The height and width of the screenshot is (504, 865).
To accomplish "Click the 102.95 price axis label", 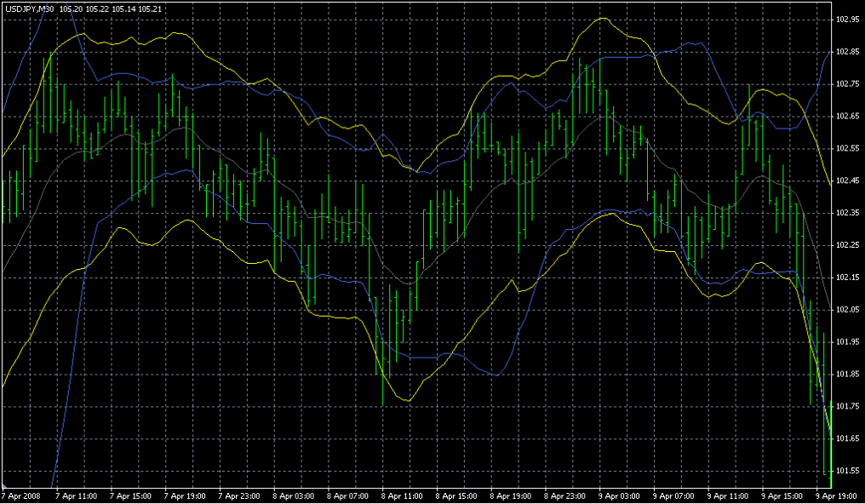I will 846,20.
